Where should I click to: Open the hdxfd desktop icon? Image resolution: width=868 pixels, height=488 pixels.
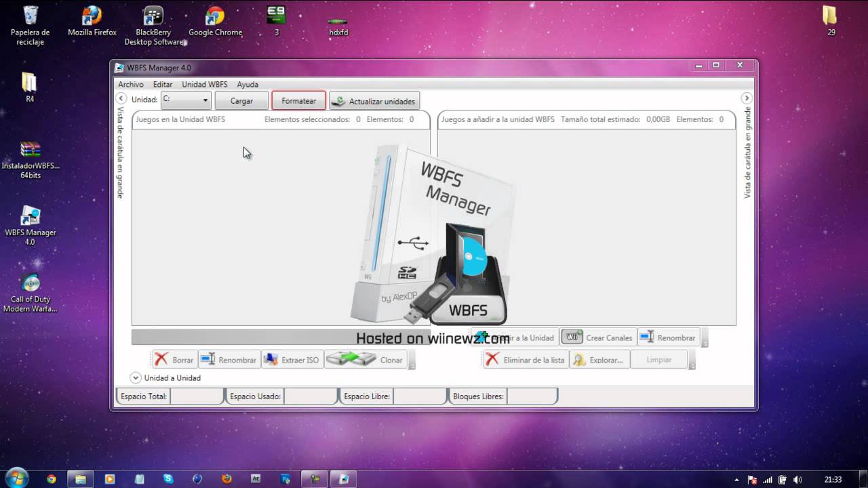click(338, 26)
